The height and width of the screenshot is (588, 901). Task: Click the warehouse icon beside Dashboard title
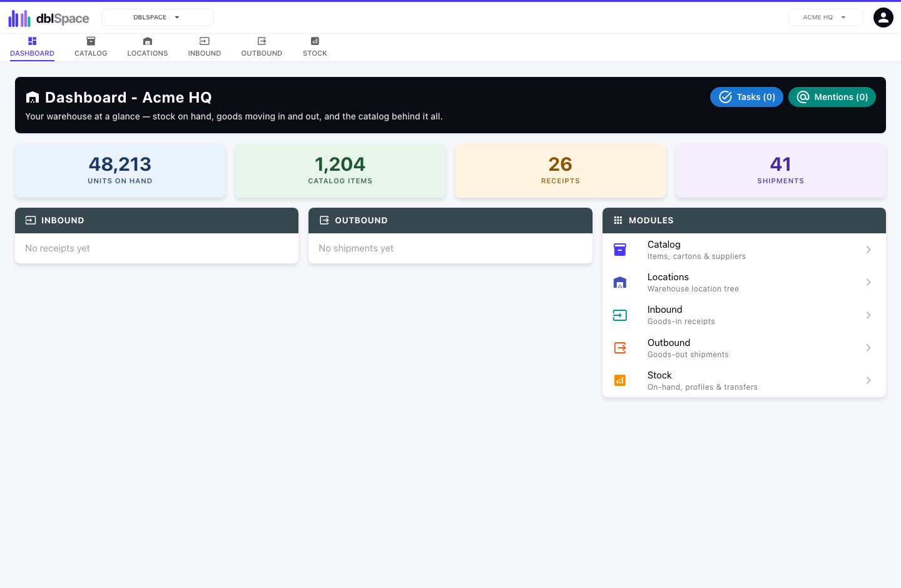(x=33, y=98)
